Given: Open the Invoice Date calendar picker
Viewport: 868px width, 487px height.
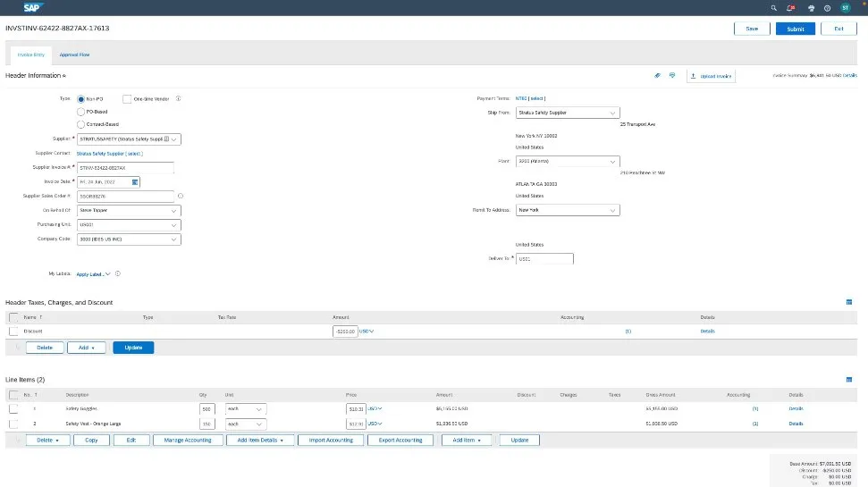Looking at the screenshot, I should (136, 181).
